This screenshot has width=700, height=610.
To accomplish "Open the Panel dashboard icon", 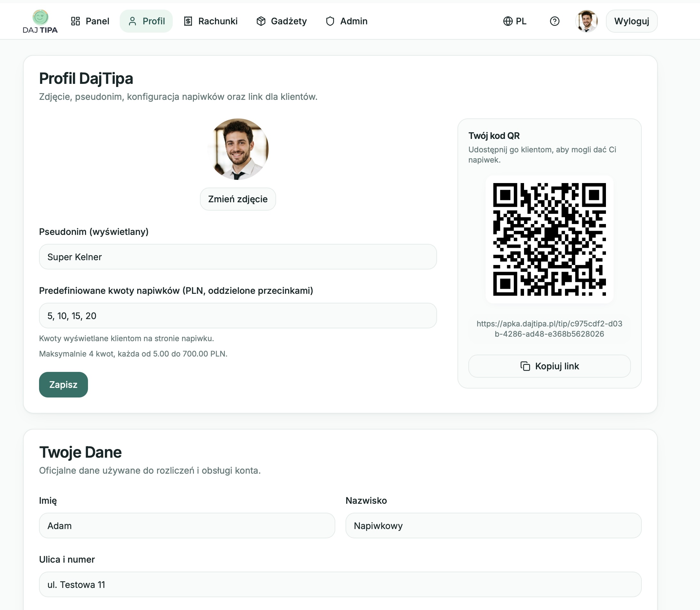I will pos(75,21).
